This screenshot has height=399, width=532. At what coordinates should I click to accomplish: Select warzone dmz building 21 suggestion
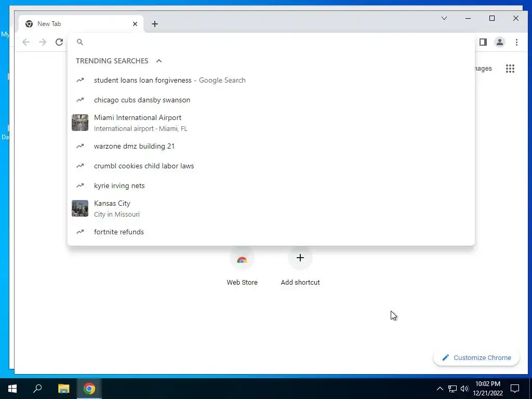(x=271, y=146)
